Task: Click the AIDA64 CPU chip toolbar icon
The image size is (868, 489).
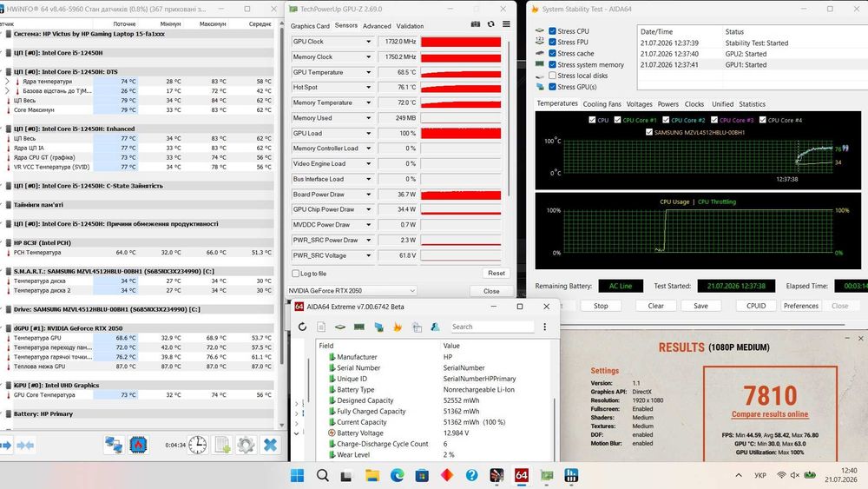Action: pos(340,327)
